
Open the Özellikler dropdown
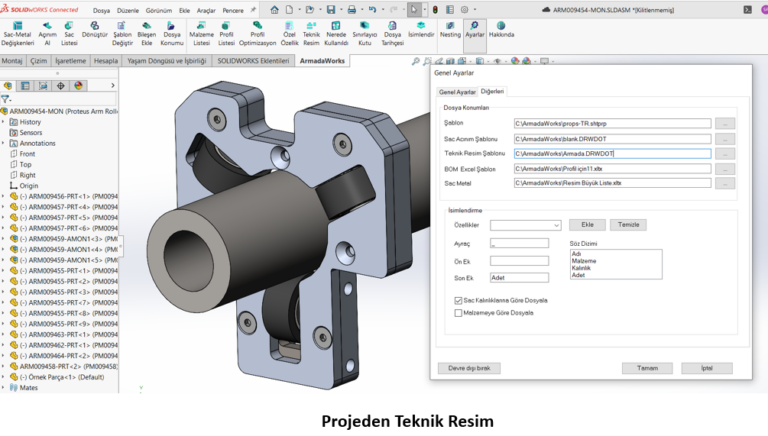525,225
